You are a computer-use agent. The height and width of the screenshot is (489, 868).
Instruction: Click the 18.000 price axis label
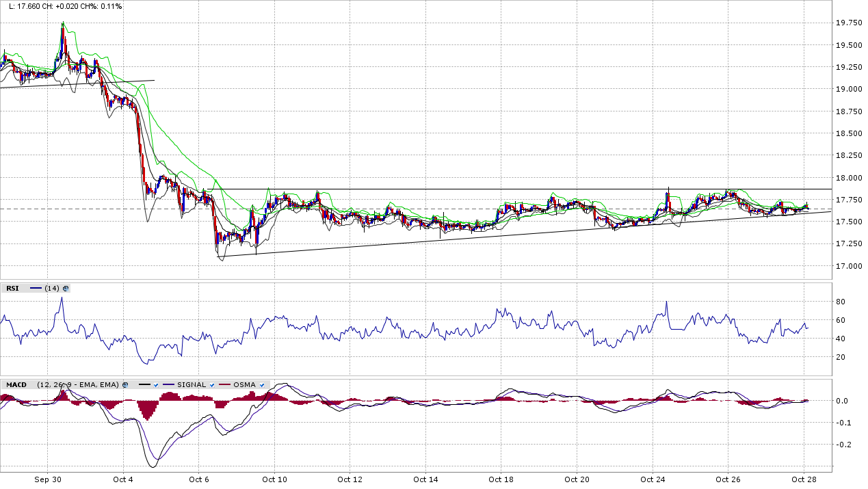850,178
